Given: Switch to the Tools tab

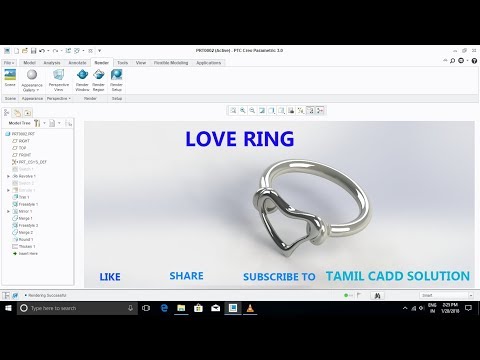Looking at the screenshot, I should click(122, 63).
